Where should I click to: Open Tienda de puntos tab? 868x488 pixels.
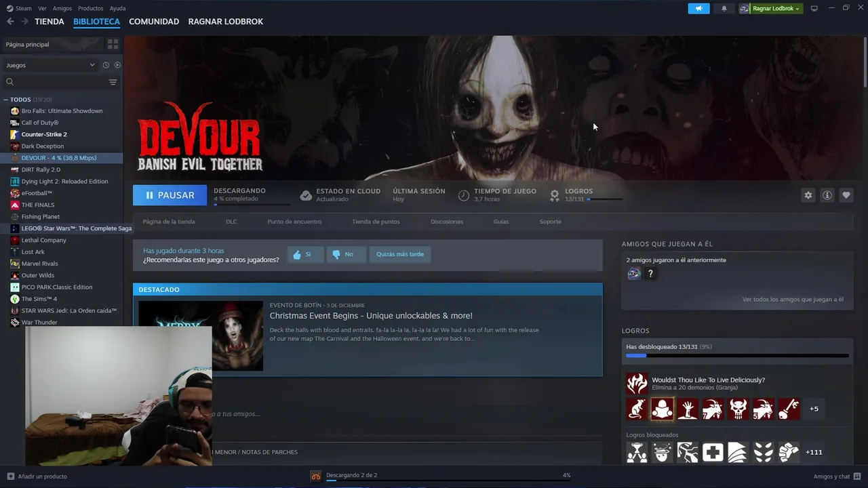tap(376, 222)
